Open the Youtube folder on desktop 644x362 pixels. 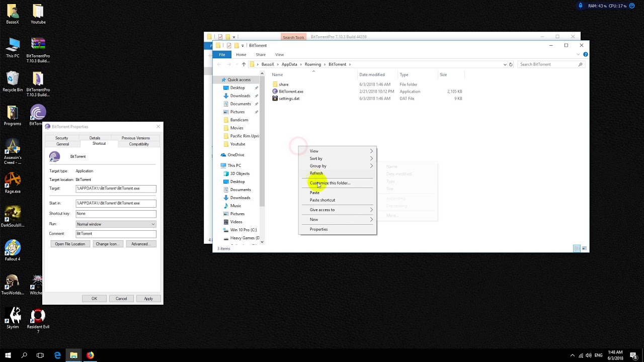pyautogui.click(x=38, y=14)
